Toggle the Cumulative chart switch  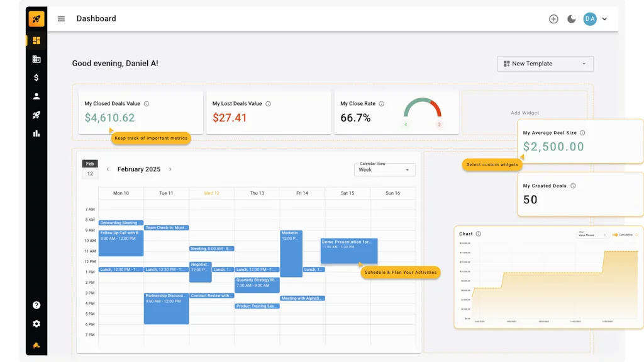point(615,235)
